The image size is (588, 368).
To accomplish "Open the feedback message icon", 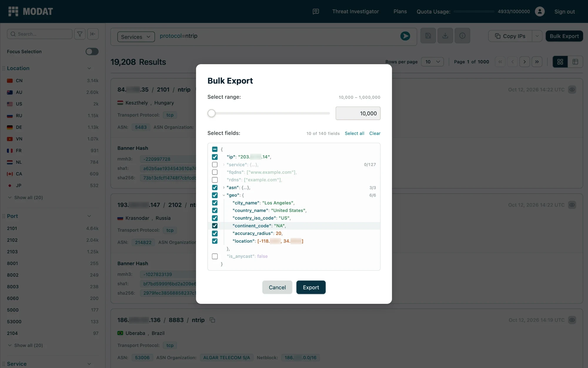I will pos(316,11).
